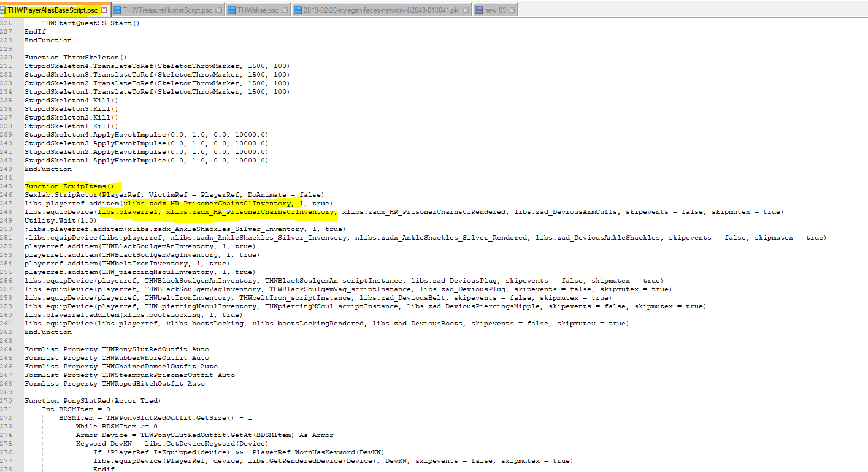Click the THWChainedDamselOutfit Formlist property line
This screenshot has height=472, width=868.
pos(121,366)
